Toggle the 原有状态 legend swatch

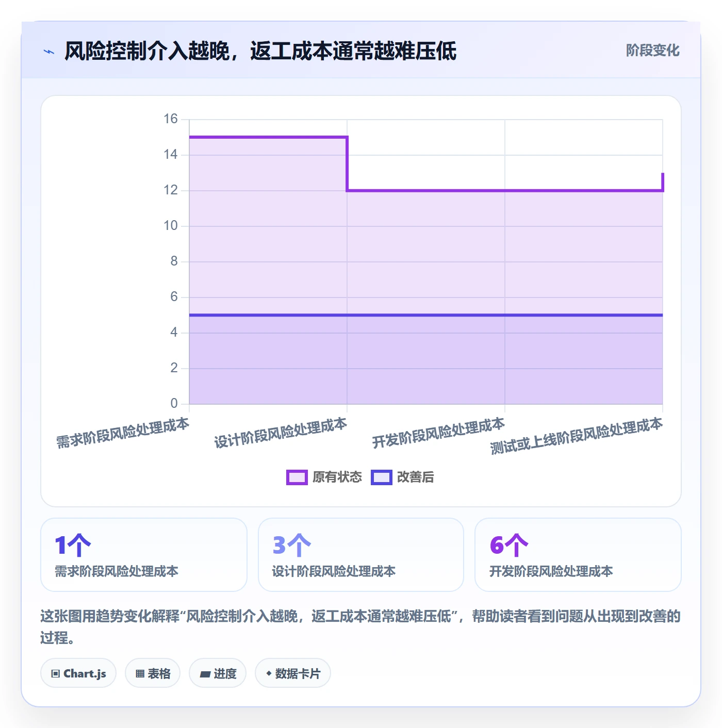(297, 477)
